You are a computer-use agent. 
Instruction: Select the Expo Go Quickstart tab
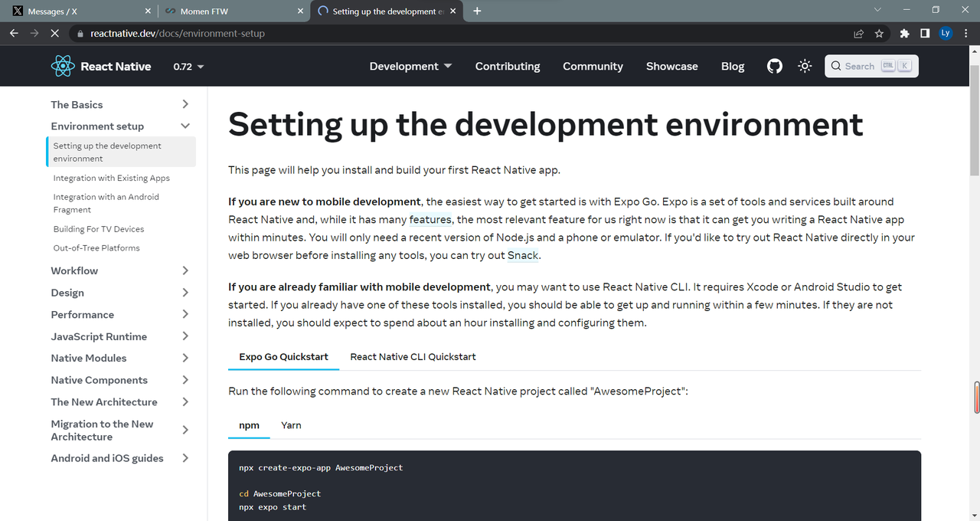coord(283,356)
